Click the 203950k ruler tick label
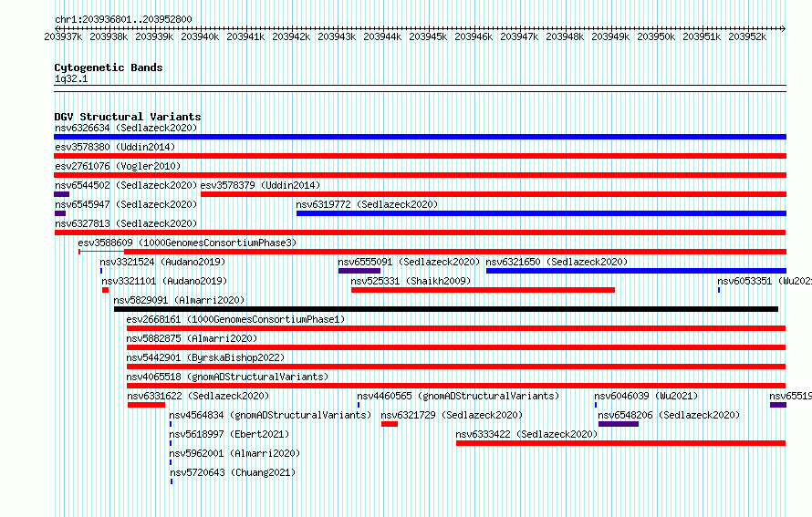The height and width of the screenshot is (517, 812). 656,36
